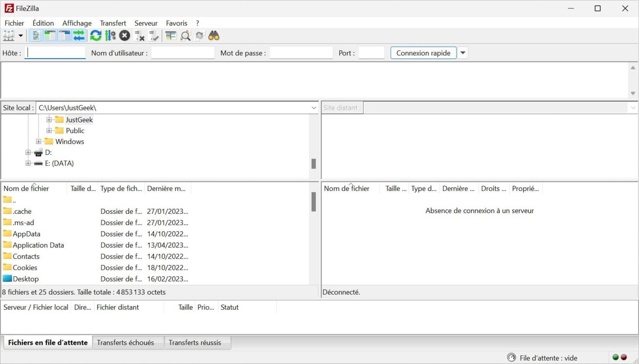Screen dimensions: 639x364
Task: Open directory listing filters dialog
Action: [171, 36]
